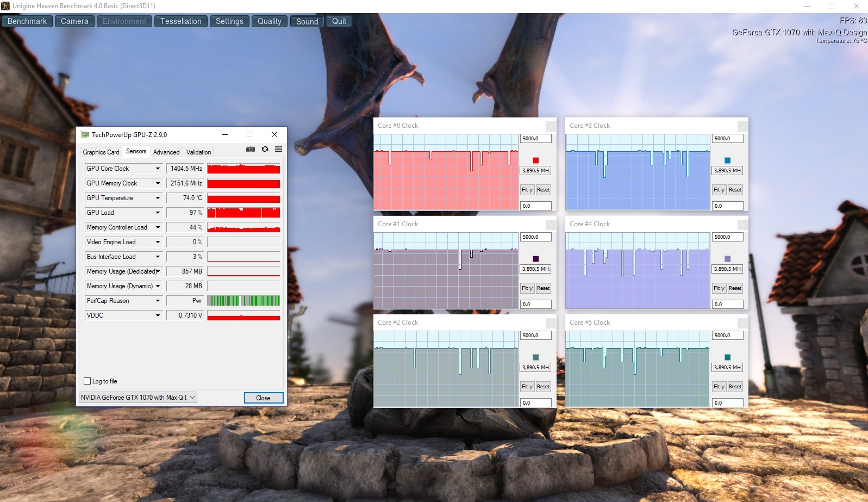The width and height of the screenshot is (868, 502).
Task: Select the Sensors tab in GPU-Z
Action: (x=136, y=152)
